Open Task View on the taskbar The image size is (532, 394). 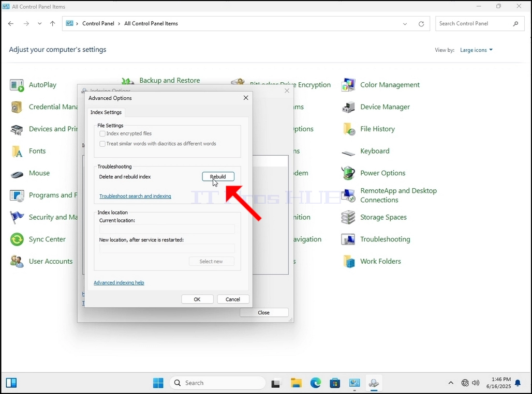[x=276, y=383]
